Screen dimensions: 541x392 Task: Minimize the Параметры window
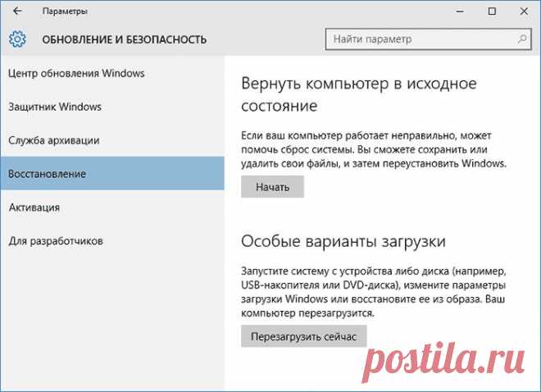click(460, 11)
